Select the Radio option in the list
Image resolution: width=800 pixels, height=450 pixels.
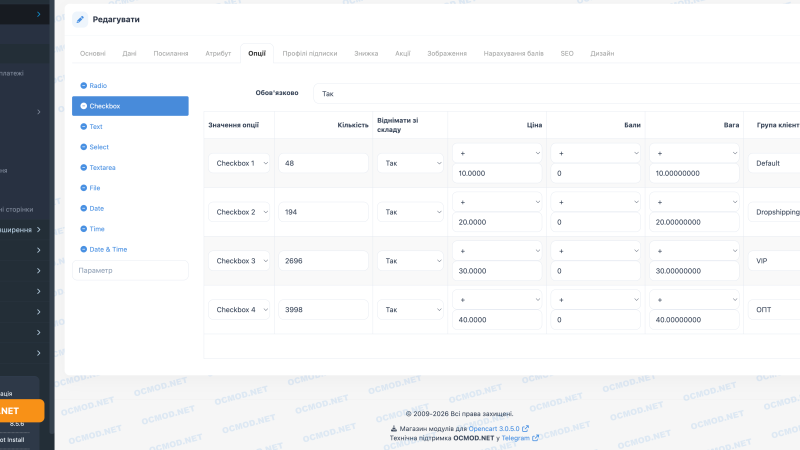coord(98,86)
